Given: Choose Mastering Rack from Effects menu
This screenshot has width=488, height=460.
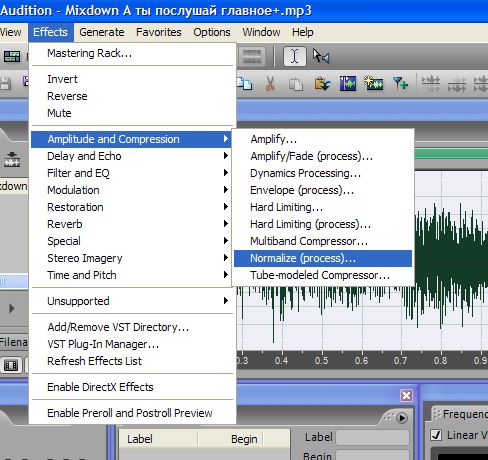Looking at the screenshot, I should tap(133, 53).
